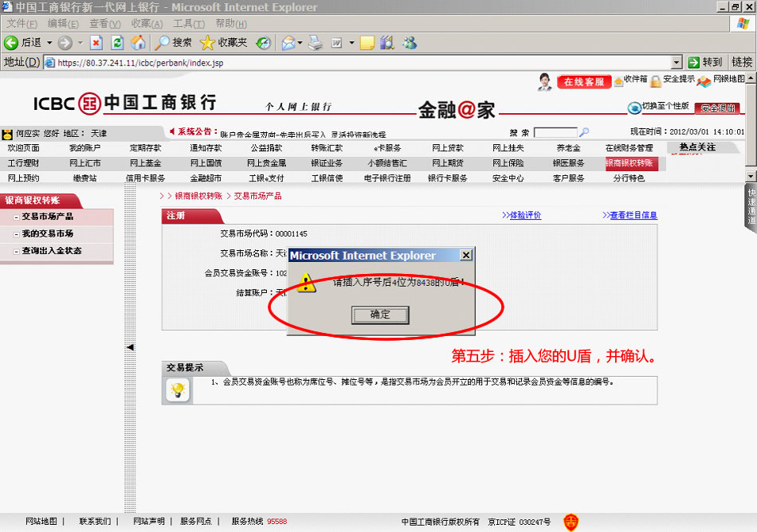
Task: Open the yellow Discuss note icon
Action: tap(367, 44)
